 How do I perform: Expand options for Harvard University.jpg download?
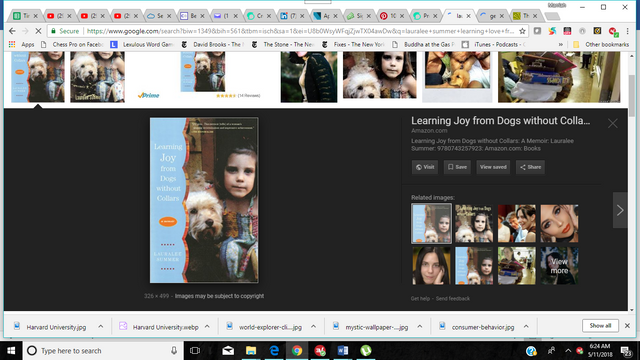101,327
